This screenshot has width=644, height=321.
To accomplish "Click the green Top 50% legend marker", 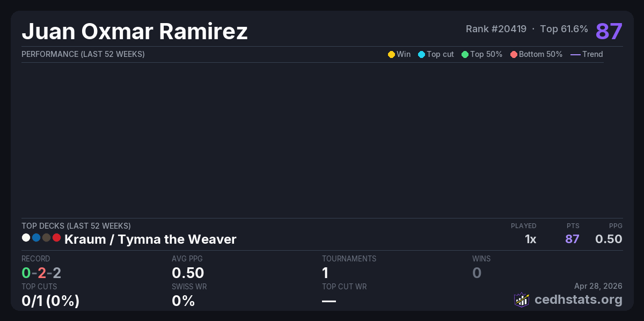I will click(465, 54).
